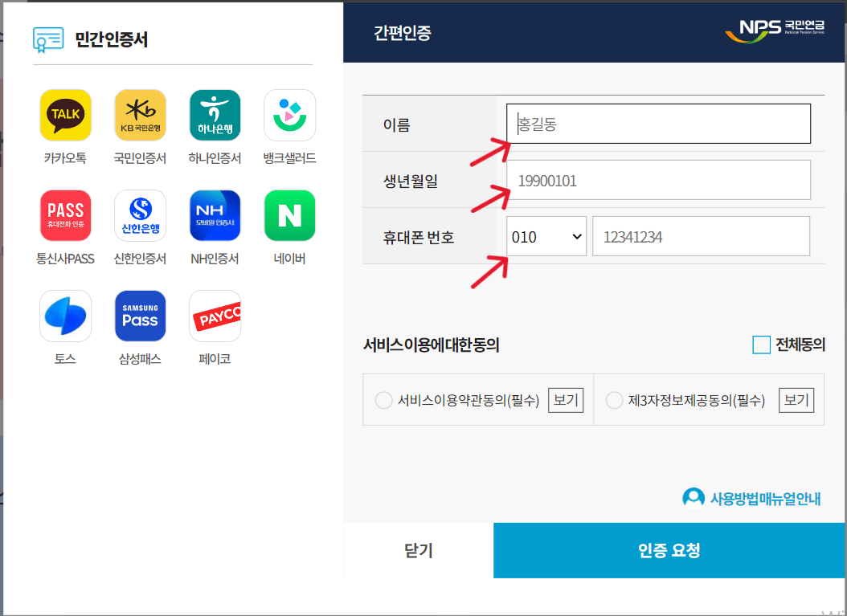Image resolution: width=847 pixels, height=616 pixels.
Task: Click the 닫기 tab to close
Action: click(x=418, y=550)
